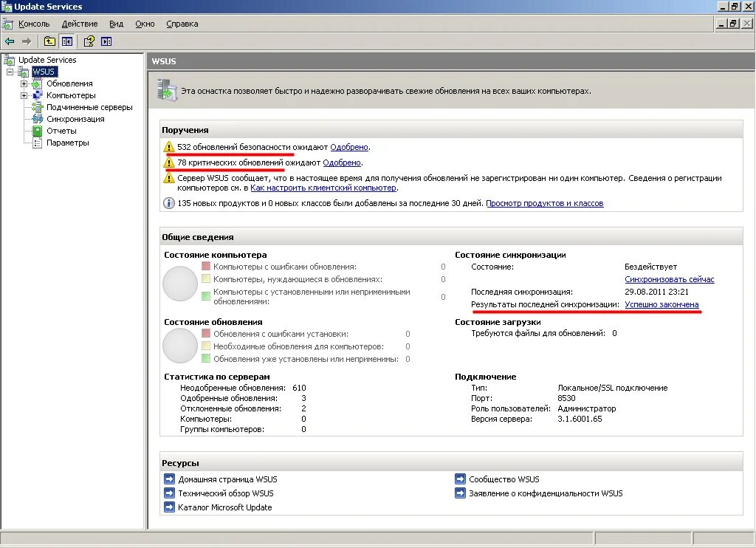The height and width of the screenshot is (548, 756).
Task: Select Update Services root tree item
Action: click(47, 60)
